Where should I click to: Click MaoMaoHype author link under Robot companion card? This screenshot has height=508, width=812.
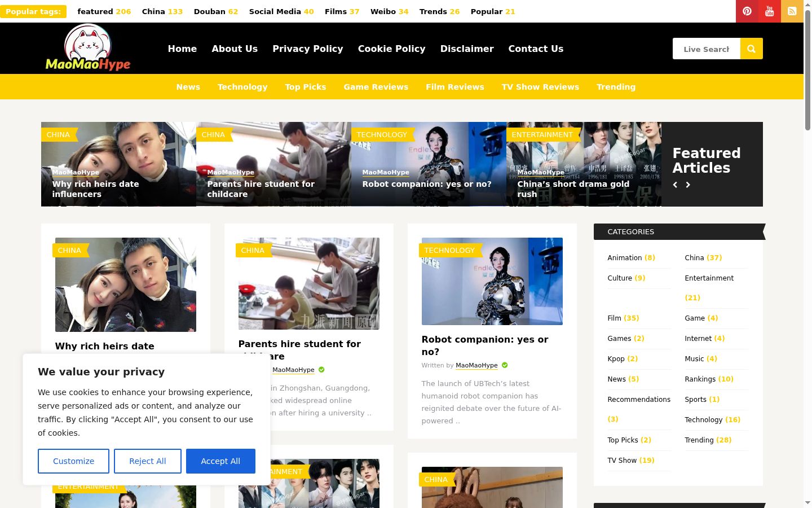476,365
